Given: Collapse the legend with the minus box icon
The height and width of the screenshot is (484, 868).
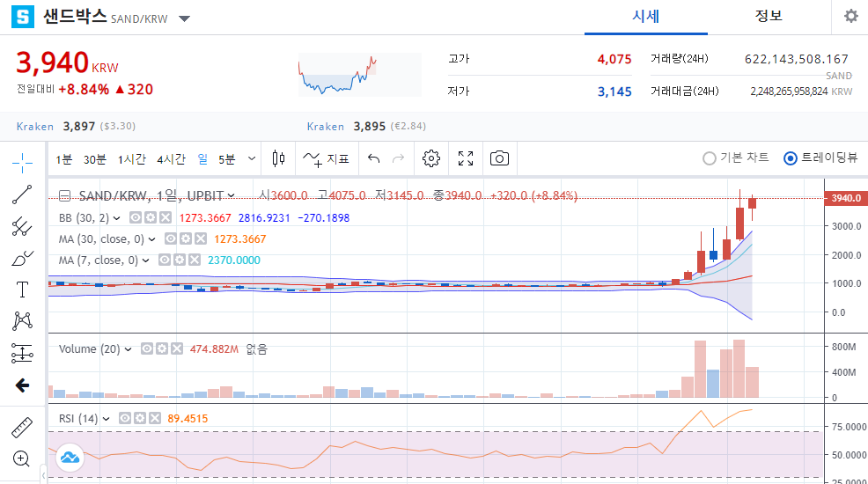Looking at the screenshot, I should [x=65, y=196].
